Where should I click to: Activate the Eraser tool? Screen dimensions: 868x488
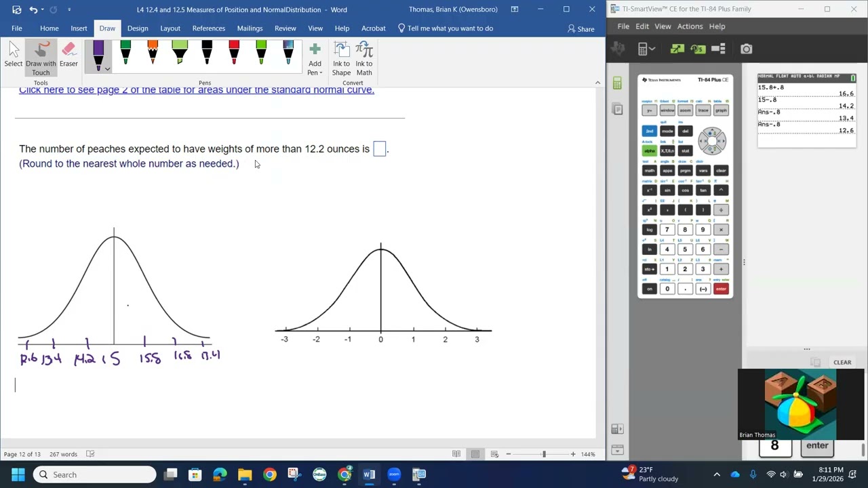[x=68, y=56]
